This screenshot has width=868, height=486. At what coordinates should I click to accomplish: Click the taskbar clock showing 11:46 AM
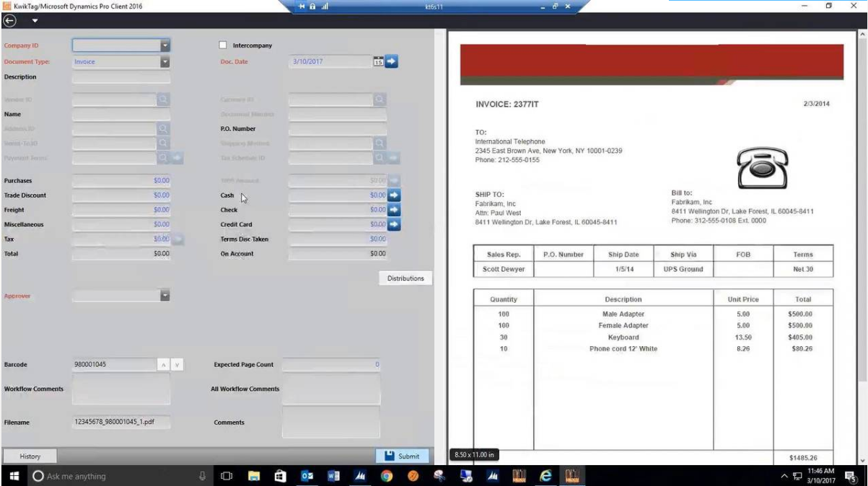tap(821, 476)
